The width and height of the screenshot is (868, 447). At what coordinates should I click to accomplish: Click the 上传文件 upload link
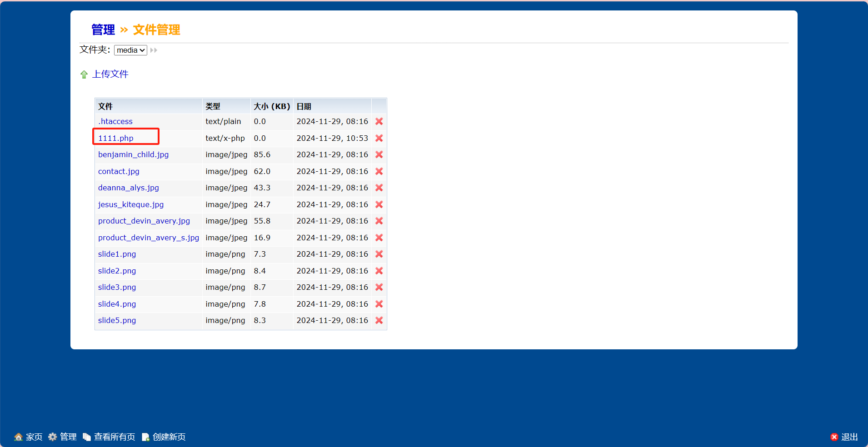coord(110,74)
